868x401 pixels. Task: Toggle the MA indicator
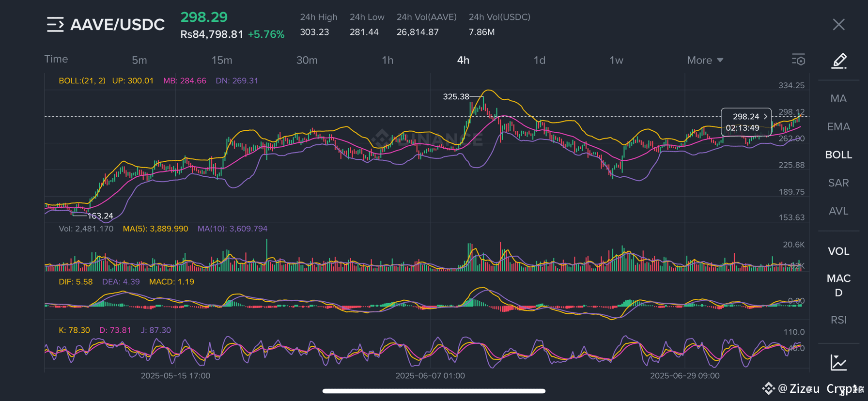pos(838,99)
